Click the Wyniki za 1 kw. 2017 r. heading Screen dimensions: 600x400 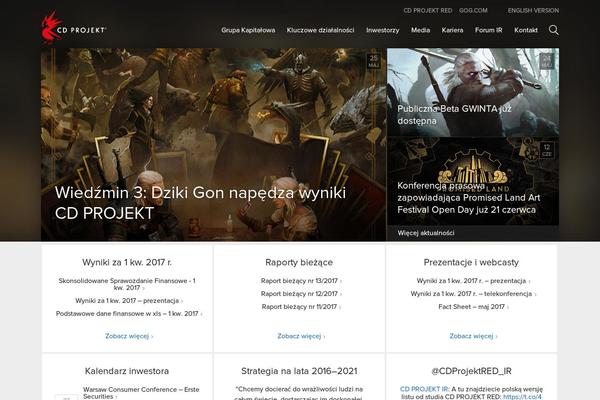pos(127,262)
